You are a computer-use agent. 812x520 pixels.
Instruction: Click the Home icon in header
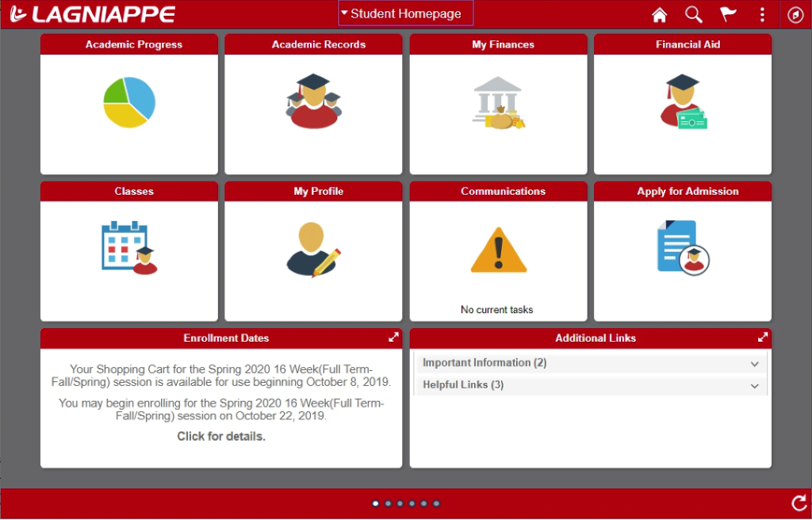[x=659, y=15]
